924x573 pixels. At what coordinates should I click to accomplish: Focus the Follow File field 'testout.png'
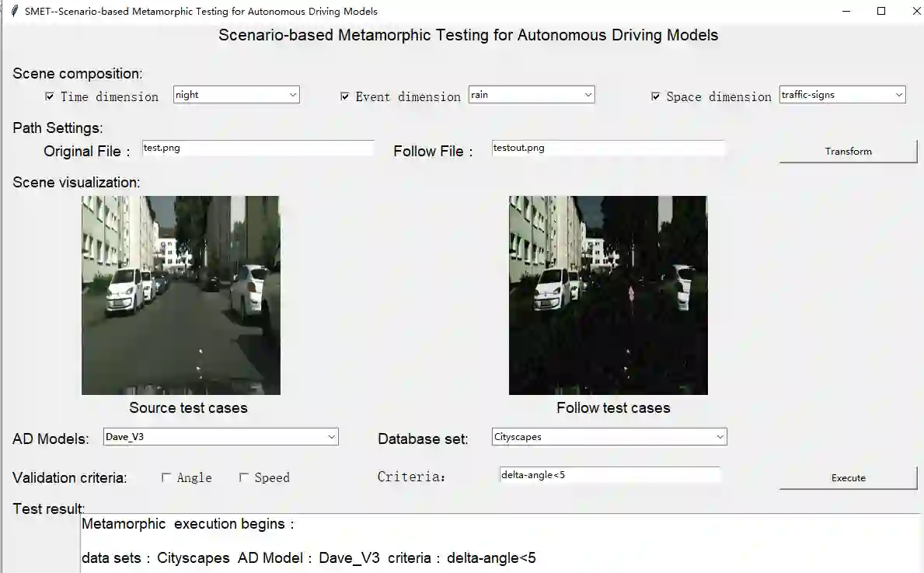point(608,148)
